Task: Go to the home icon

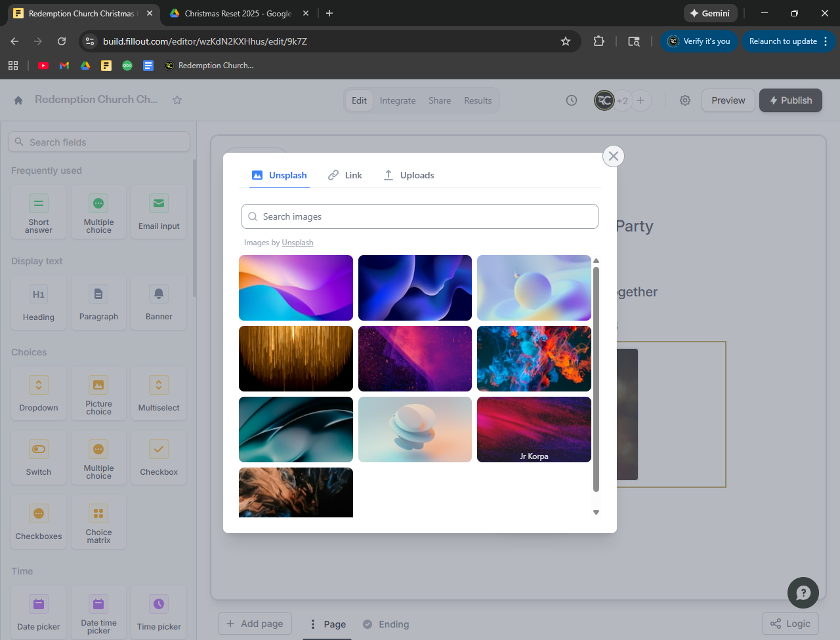Action: tap(18, 100)
